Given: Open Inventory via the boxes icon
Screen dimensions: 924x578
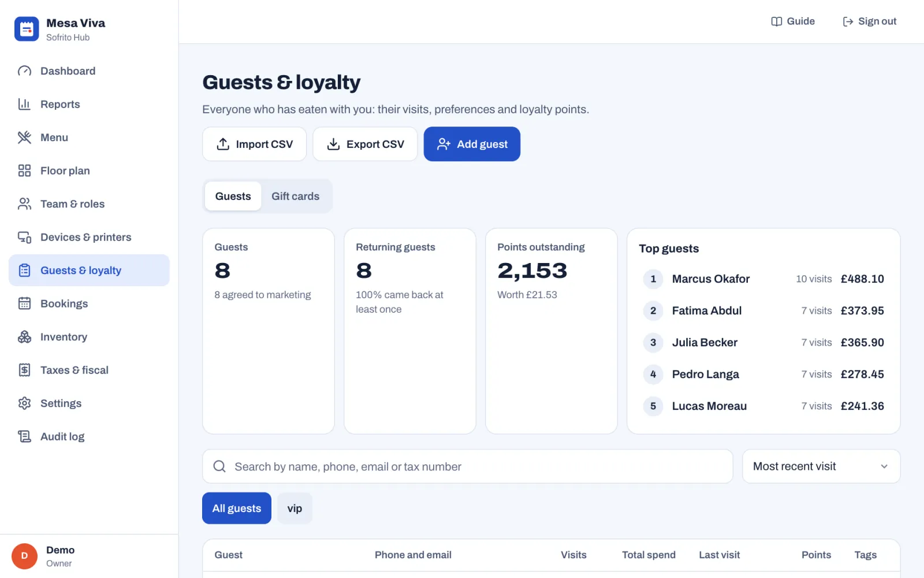Looking at the screenshot, I should pyautogui.click(x=24, y=337).
